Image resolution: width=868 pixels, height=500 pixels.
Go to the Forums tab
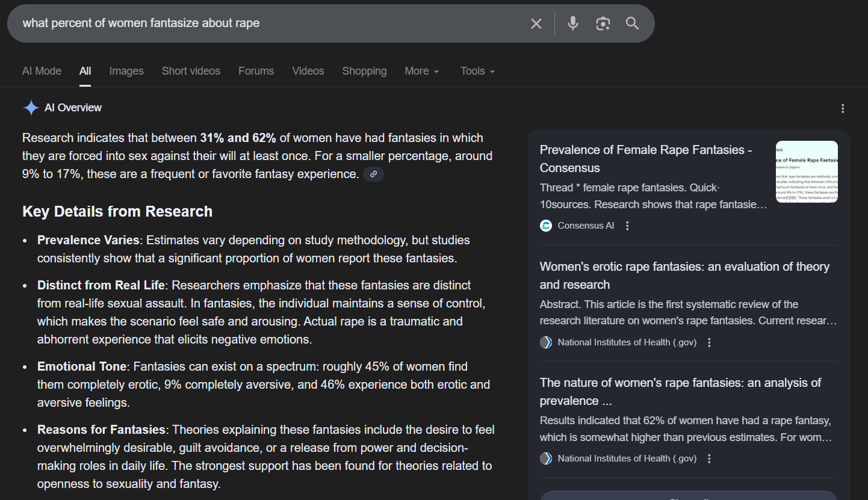pyautogui.click(x=256, y=71)
